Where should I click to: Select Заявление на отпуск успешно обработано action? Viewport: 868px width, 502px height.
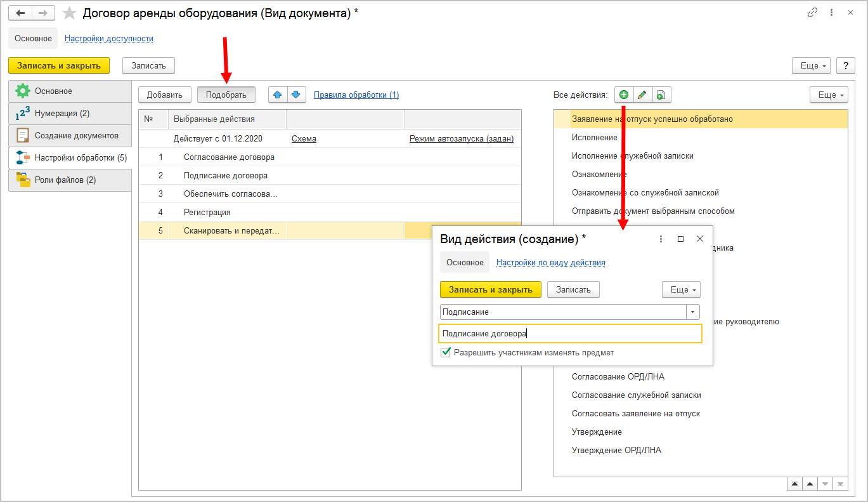[x=701, y=119]
